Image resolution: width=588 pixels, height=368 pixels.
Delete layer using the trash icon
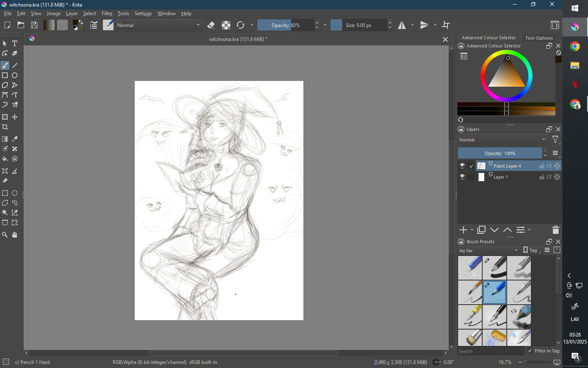click(555, 230)
